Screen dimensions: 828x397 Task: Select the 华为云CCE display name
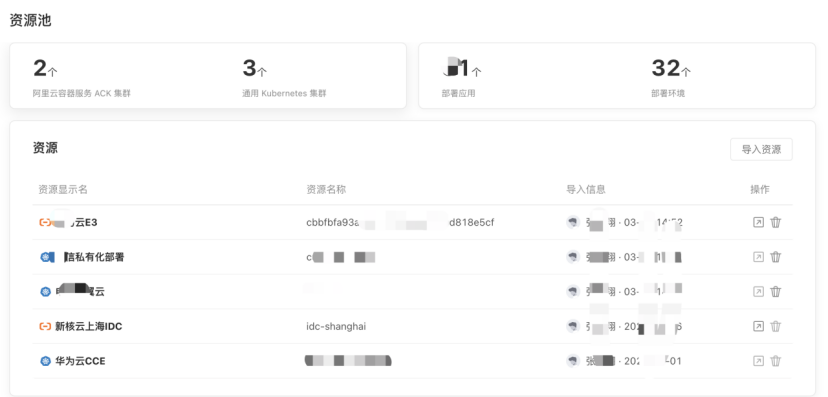(80, 361)
